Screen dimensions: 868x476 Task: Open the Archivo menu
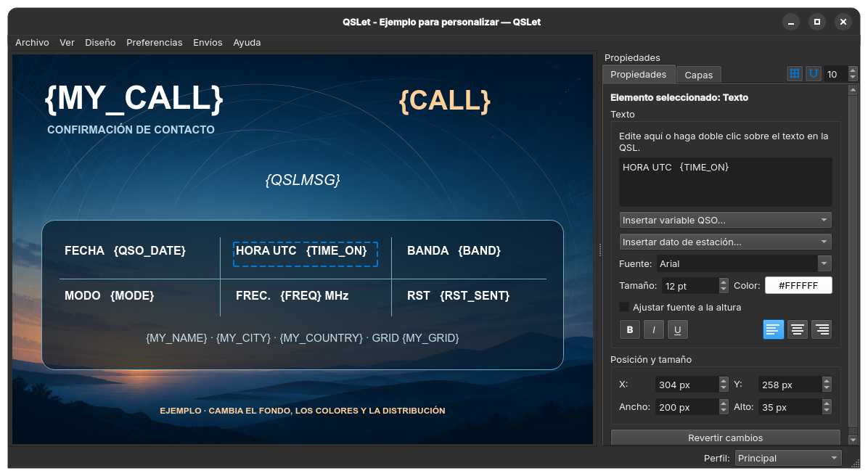coord(32,43)
